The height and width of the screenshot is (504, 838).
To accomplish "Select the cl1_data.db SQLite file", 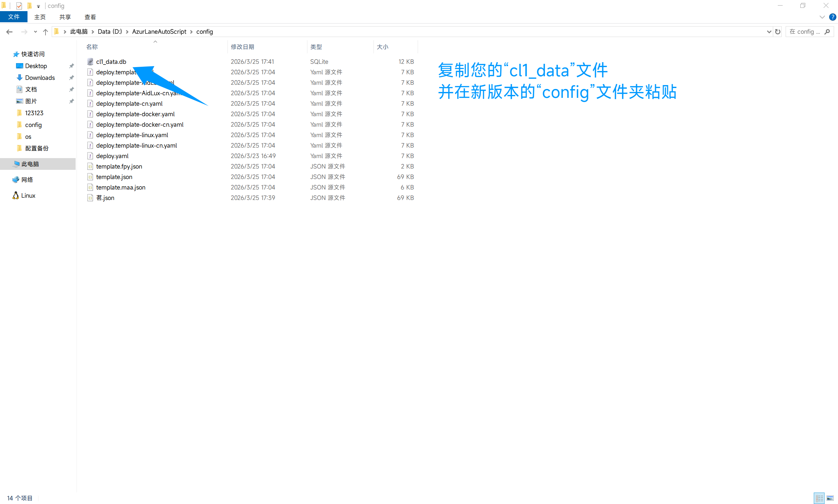I will (x=111, y=62).
